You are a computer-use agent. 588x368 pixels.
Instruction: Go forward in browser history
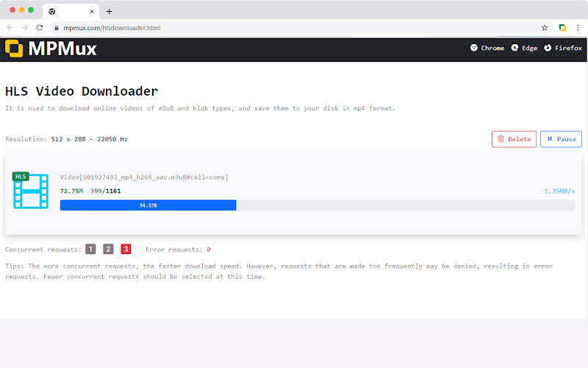pos(25,28)
